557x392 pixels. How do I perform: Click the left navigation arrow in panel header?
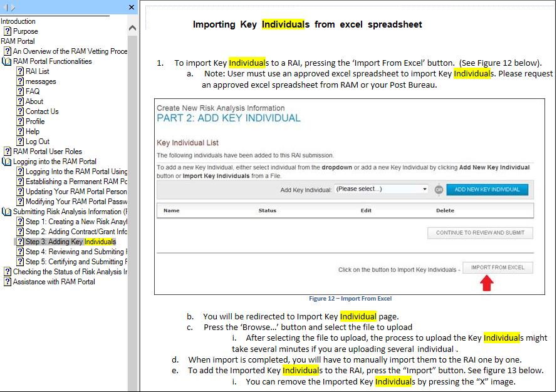coord(6,7)
